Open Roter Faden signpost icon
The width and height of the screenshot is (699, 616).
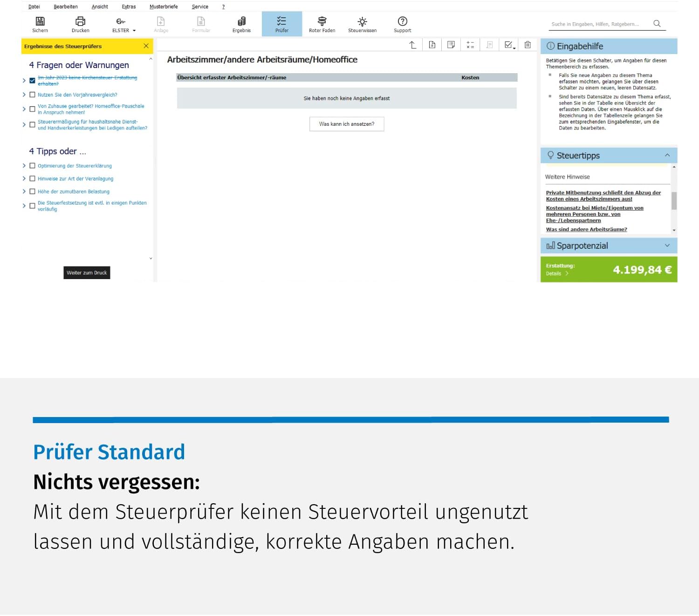(x=322, y=21)
